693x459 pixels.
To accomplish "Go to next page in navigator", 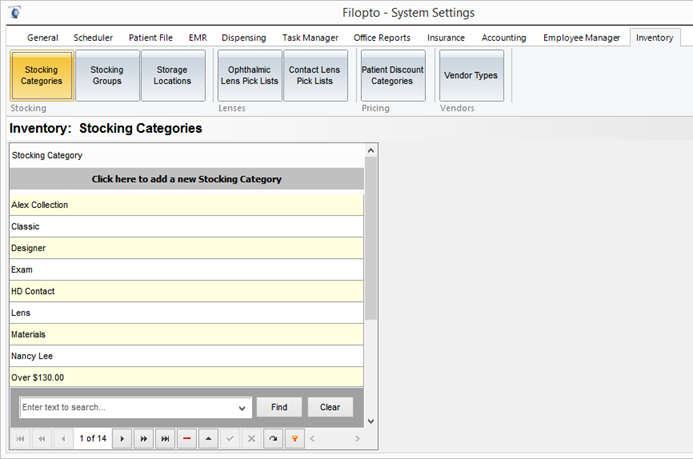I will click(x=144, y=439).
